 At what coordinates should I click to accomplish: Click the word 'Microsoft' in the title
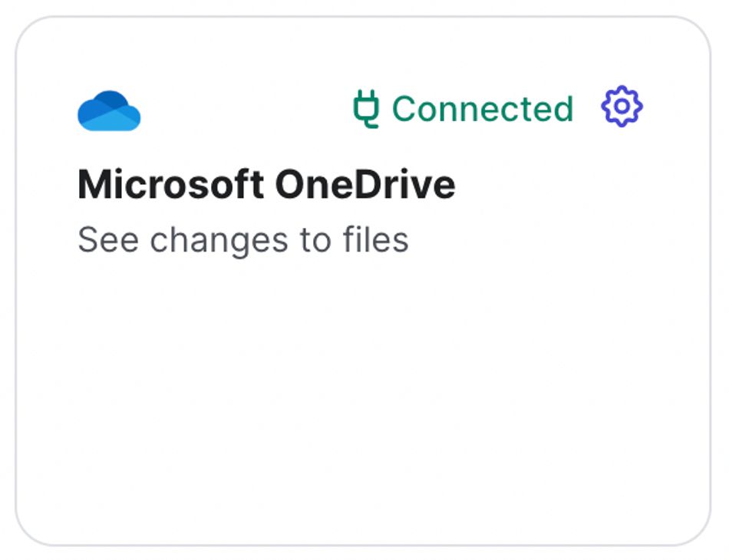170,185
